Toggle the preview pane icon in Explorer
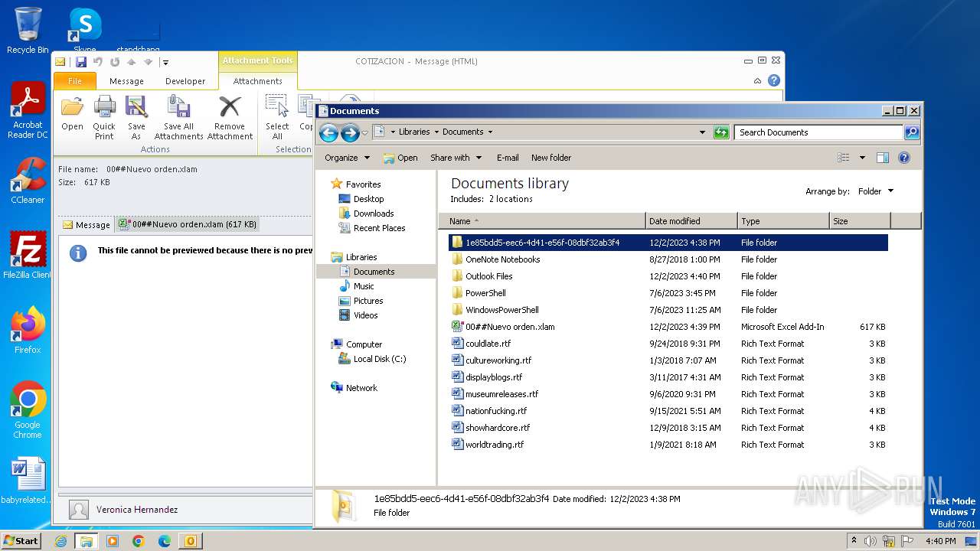980x551 pixels. click(882, 158)
